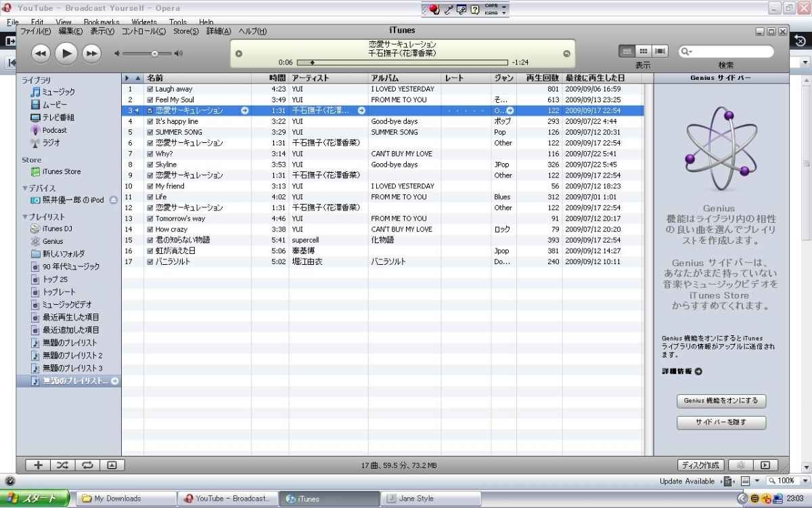Switch to grid view icon
Image resolution: width=812 pixels, height=508 pixels.
point(644,51)
